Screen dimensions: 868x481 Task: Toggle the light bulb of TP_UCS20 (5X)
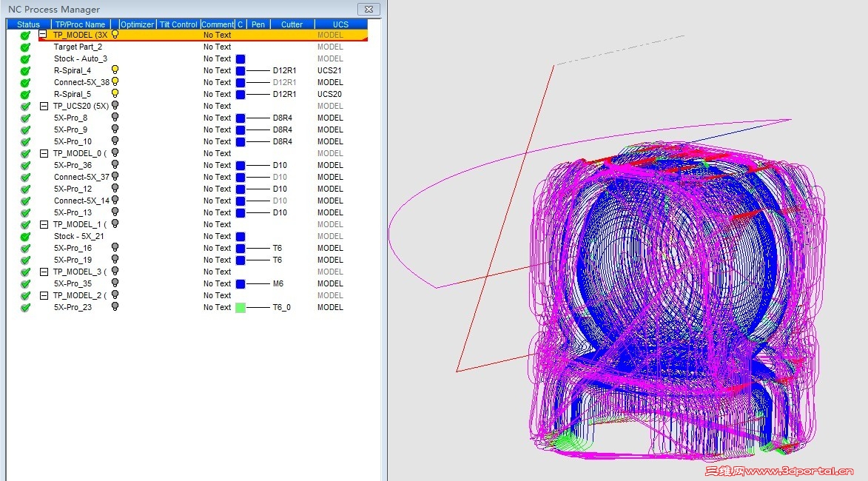coord(115,105)
